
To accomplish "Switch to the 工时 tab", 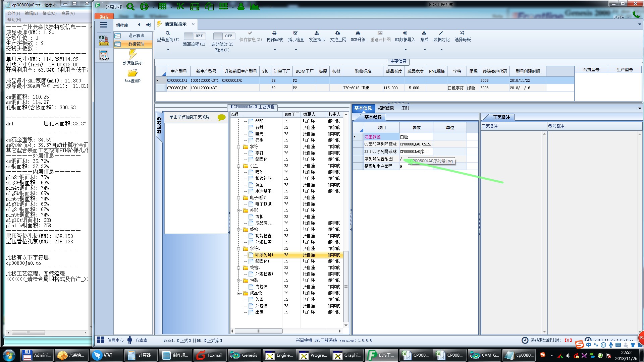I will click(x=405, y=108).
